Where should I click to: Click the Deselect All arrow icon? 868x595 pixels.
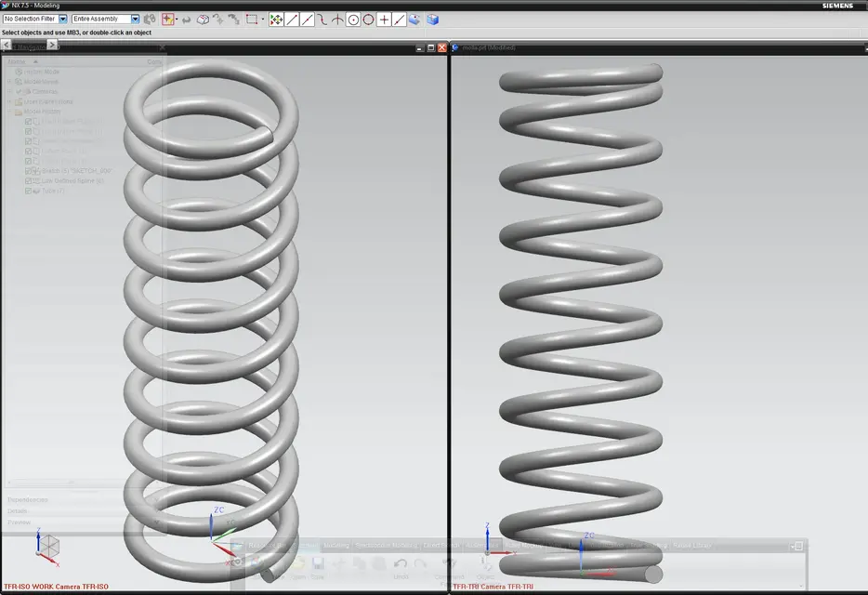point(186,20)
